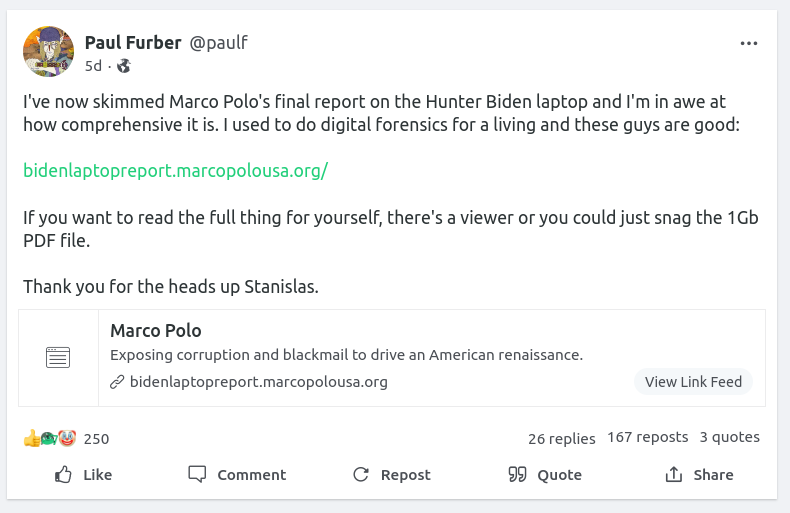Open the Marco Polo link preview title

[155, 331]
